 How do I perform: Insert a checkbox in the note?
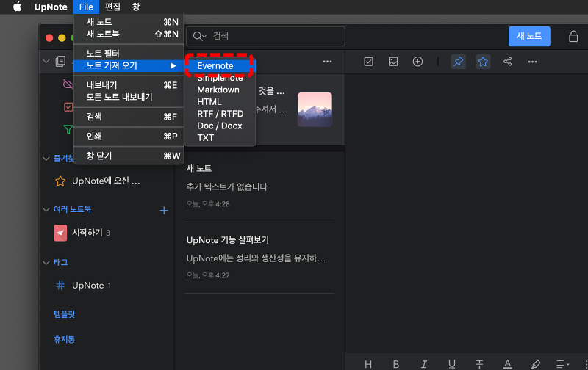[x=369, y=62]
